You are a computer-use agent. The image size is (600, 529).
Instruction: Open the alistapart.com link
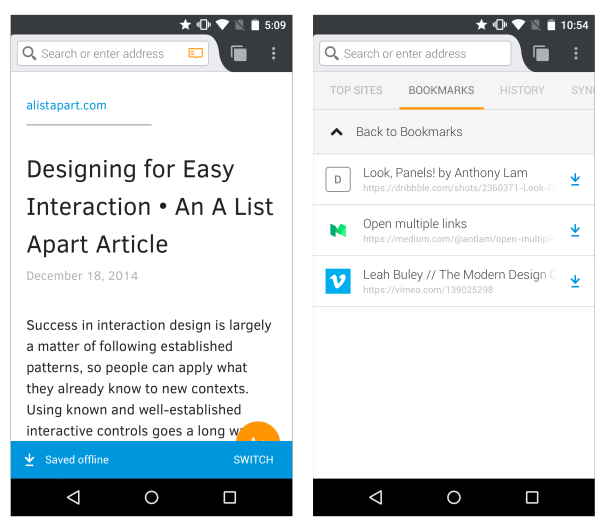pos(66,105)
